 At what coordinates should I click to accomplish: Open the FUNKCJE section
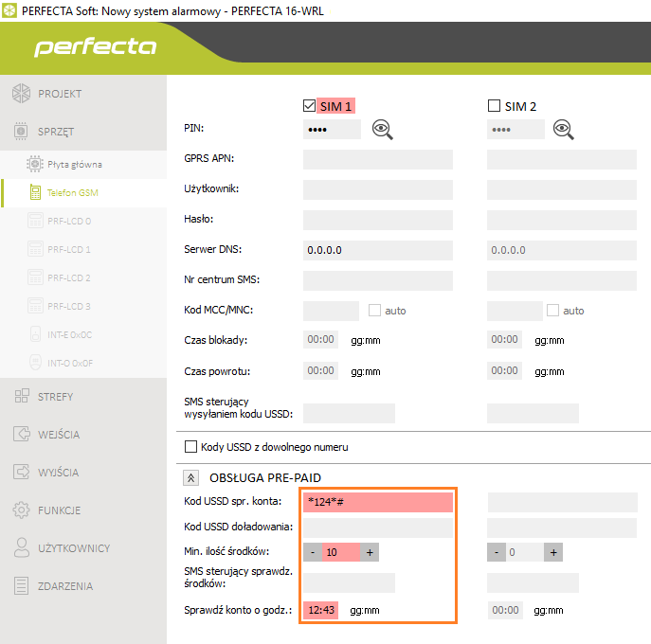83,510
